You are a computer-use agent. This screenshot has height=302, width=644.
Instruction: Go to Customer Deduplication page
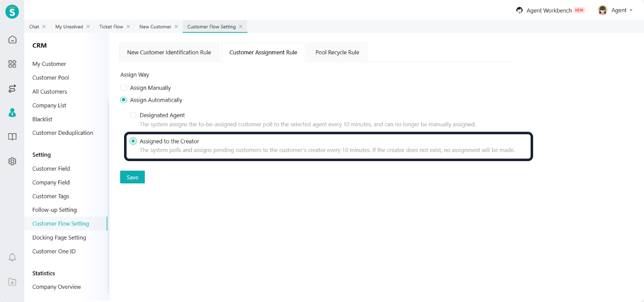(x=63, y=133)
